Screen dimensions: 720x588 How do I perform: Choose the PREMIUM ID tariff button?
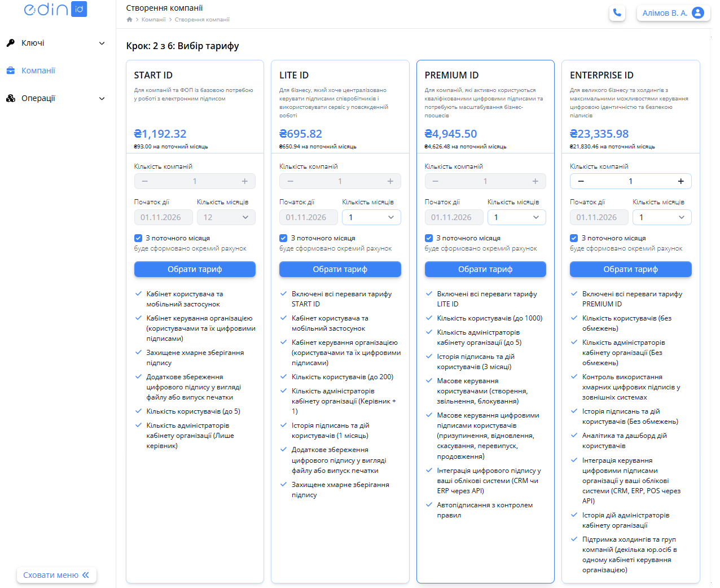coord(485,269)
